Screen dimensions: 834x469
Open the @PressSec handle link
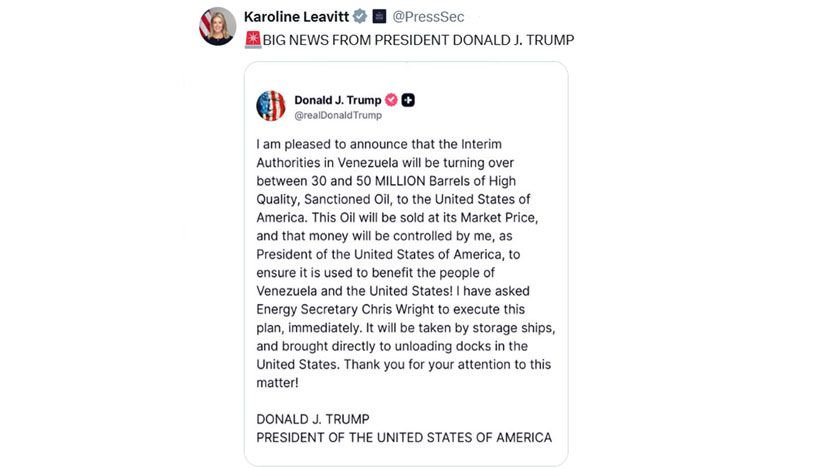pos(428,17)
